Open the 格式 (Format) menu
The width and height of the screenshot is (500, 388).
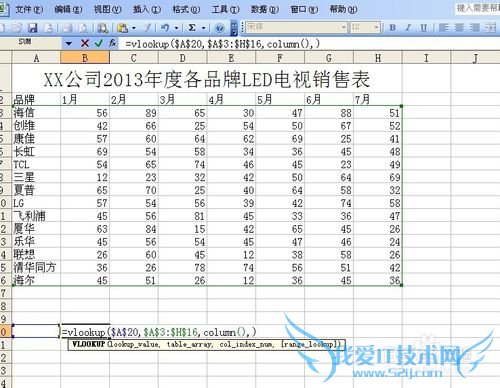[x=186, y=9]
